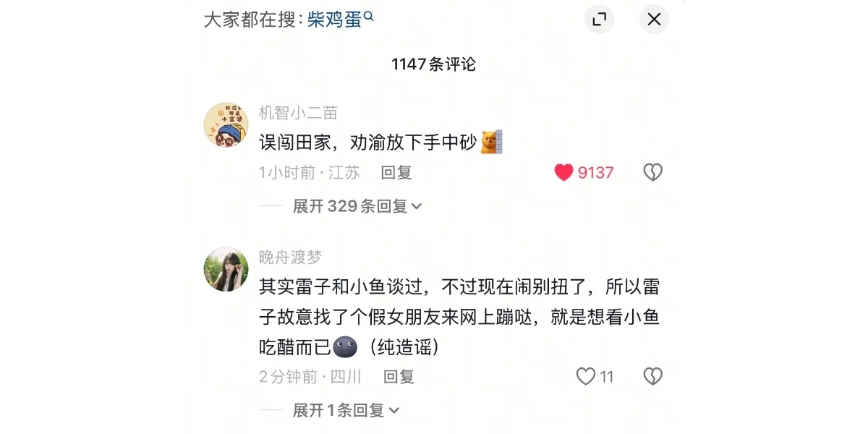Screen dimensions: 868x434
Task: Open username 机智小二苗
Action: coord(298,113)
